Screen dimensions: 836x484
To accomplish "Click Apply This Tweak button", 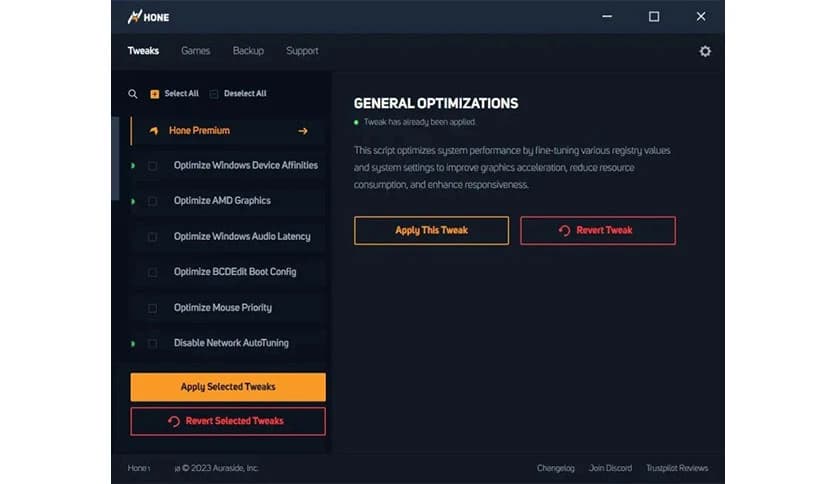I will [x=431, y=230].
